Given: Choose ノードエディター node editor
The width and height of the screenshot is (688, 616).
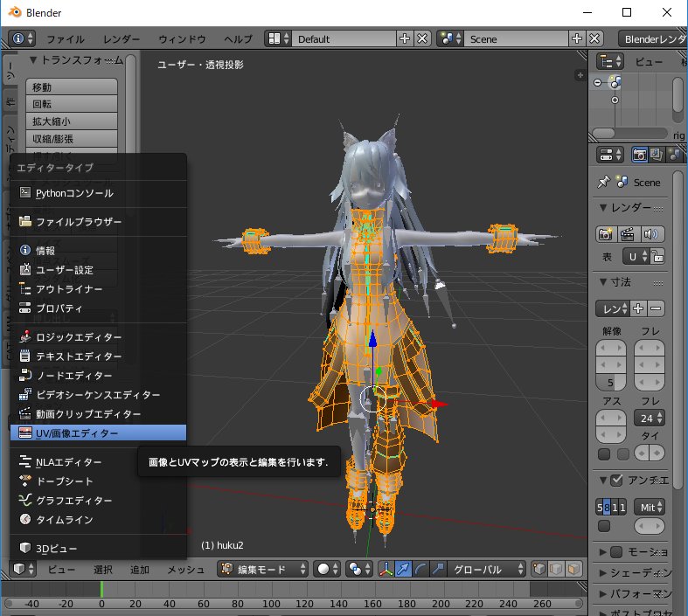Looking at the screenshot, I should [98, 376].
